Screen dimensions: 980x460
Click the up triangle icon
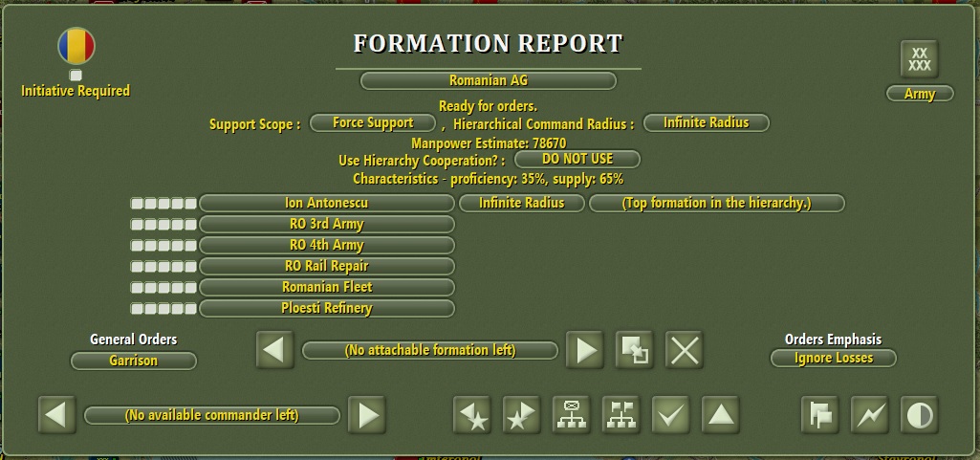pyautogui.click(x=721, y=415)
